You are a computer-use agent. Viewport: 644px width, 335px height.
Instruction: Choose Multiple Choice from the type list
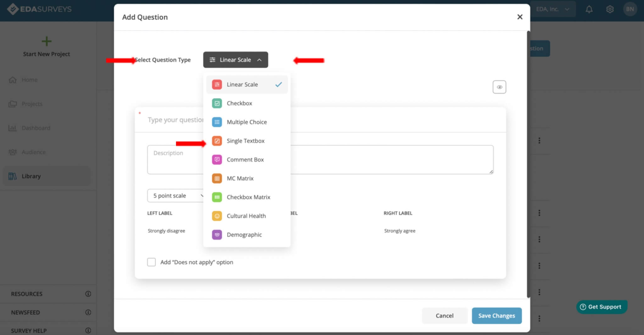(x=247, y=122)
